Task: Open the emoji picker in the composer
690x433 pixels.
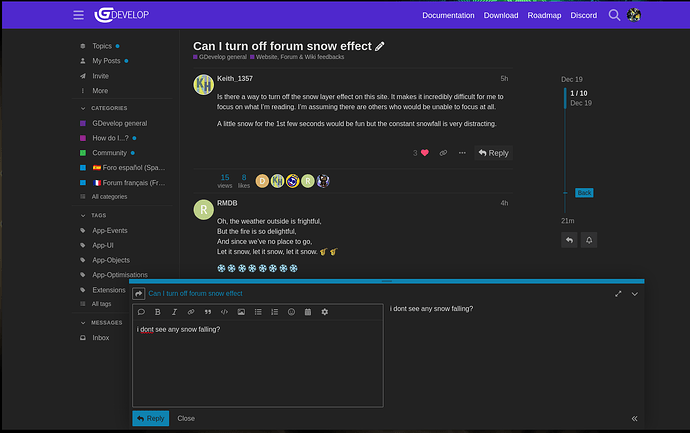Action: coord(291,312)
